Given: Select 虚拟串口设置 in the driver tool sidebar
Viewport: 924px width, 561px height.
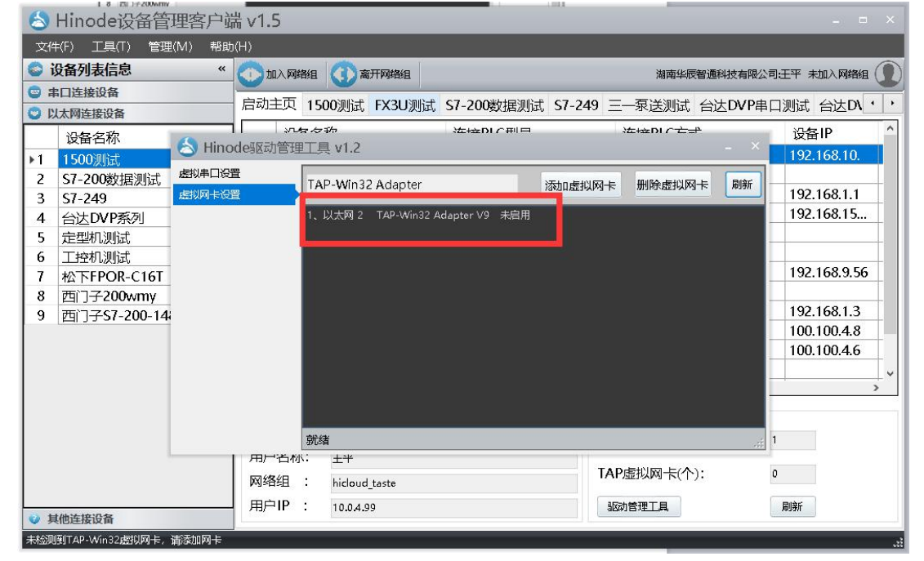Looking at the screenshot, I should click(209, 174).
